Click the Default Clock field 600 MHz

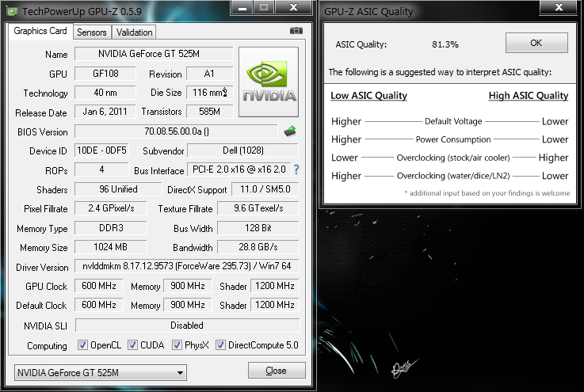tap(99, 305)
